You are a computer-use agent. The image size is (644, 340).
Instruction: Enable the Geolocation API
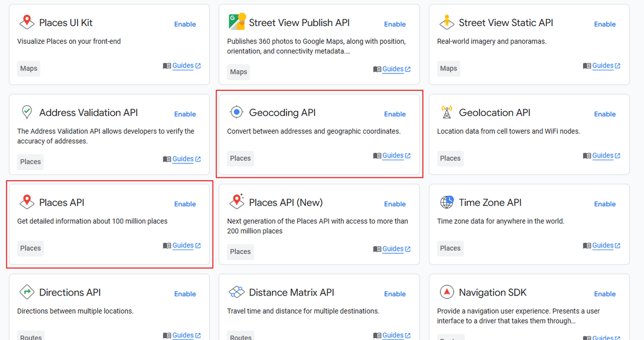click(x=605, y=114)
